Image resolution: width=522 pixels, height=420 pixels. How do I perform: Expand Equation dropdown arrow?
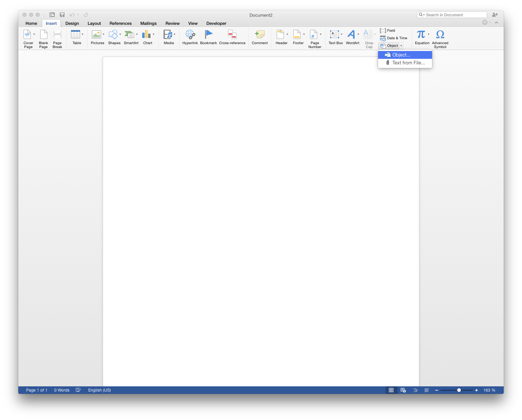pyautogui.click(x=428, y=34)
